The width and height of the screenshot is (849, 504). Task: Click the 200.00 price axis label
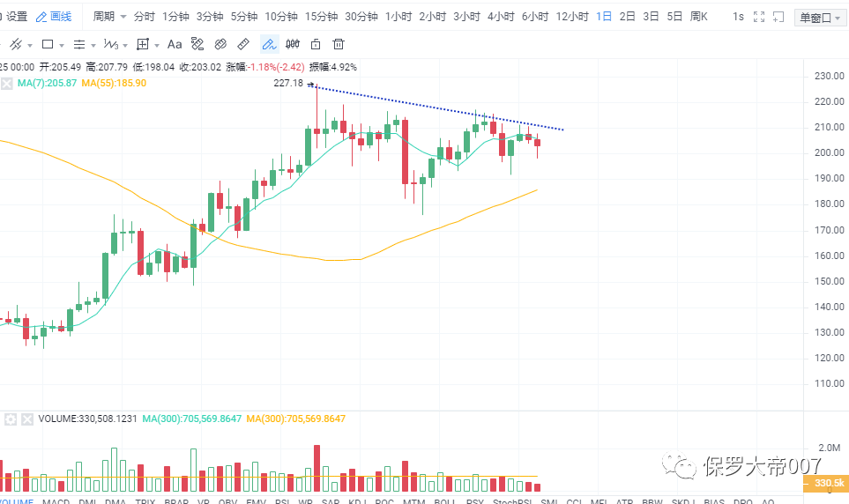pos(829,153)
